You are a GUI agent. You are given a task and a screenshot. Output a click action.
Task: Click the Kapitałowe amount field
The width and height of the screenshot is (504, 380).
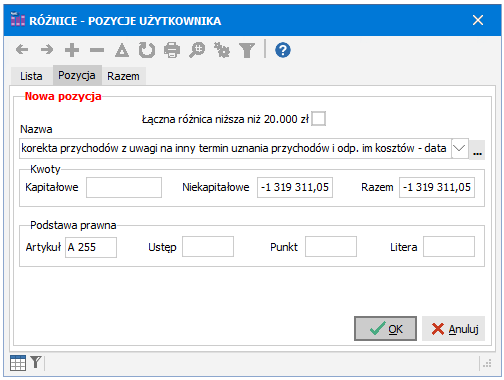coord(124,187)
